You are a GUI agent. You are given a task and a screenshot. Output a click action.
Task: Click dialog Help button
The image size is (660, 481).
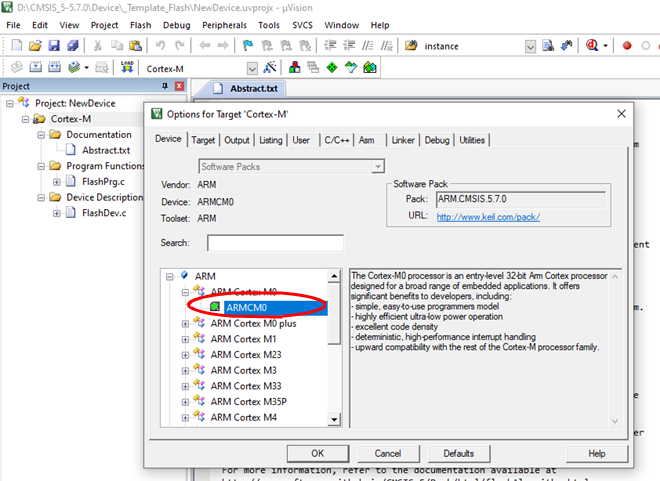(597, 453)
